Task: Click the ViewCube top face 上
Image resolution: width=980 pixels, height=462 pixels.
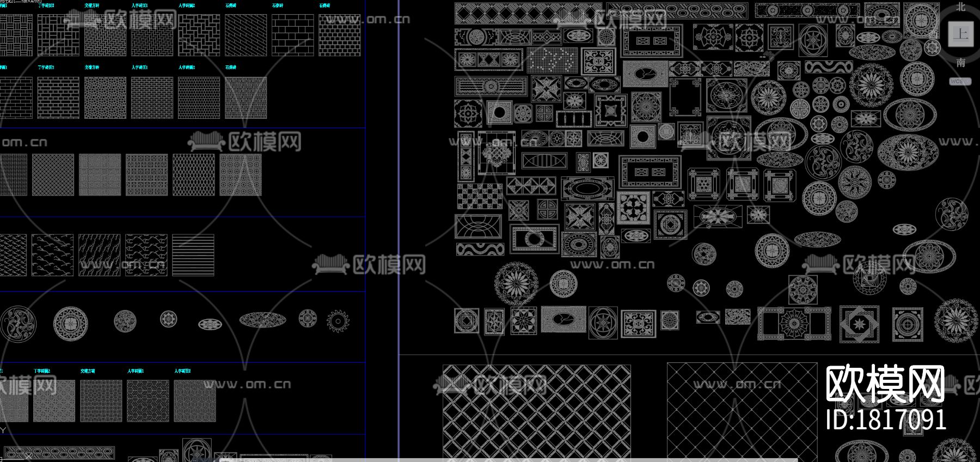Action: pyautogui.click(x=960, y=34)
